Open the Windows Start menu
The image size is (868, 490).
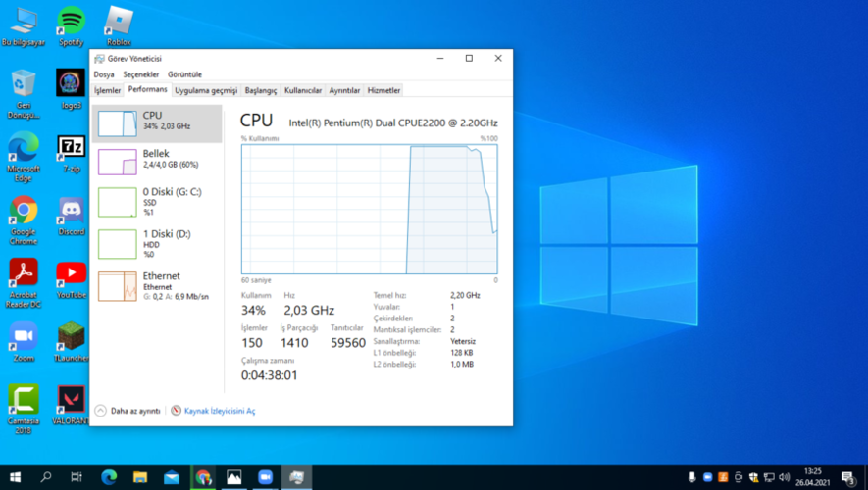pyautogui.click(x=16, y=476)
